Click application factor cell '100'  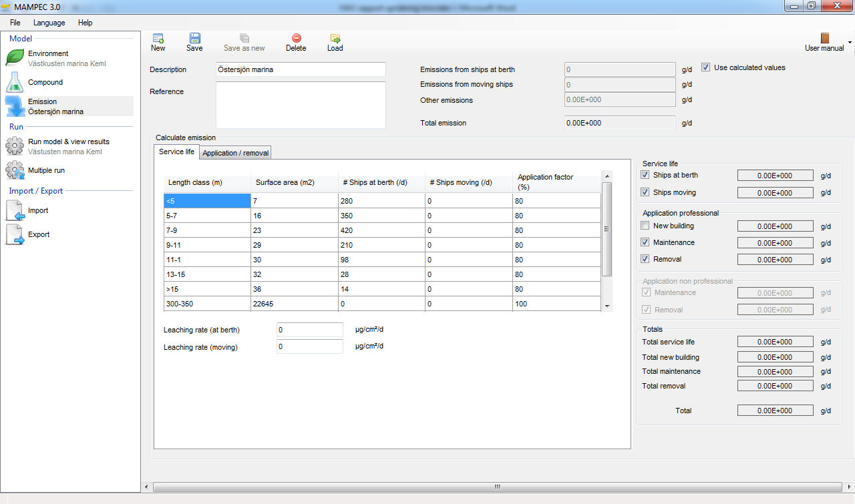pos(556,304)
